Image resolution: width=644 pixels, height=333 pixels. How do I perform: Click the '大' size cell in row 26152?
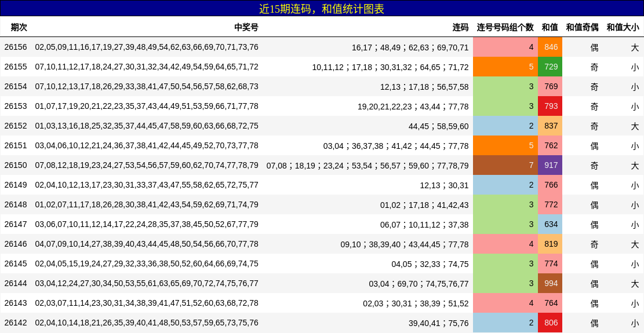click(635, 126)
